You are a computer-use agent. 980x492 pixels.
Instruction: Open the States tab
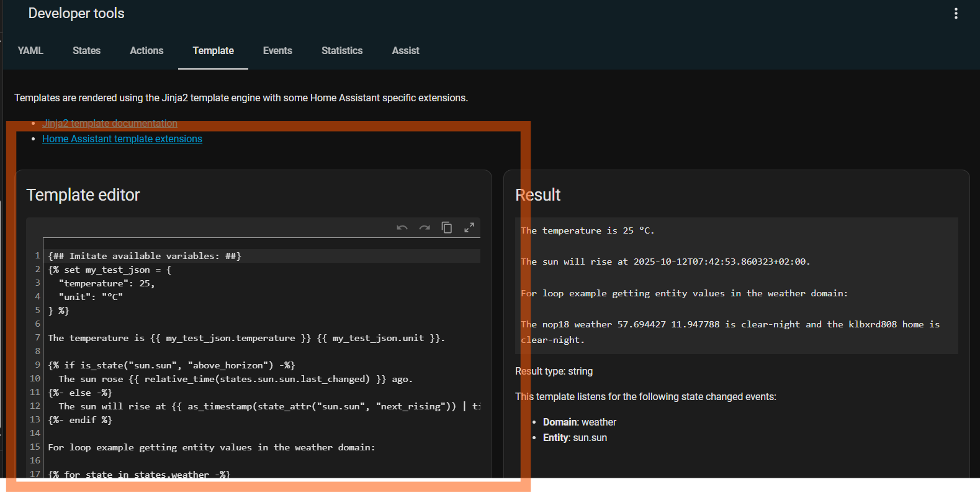tap(86, 51)
